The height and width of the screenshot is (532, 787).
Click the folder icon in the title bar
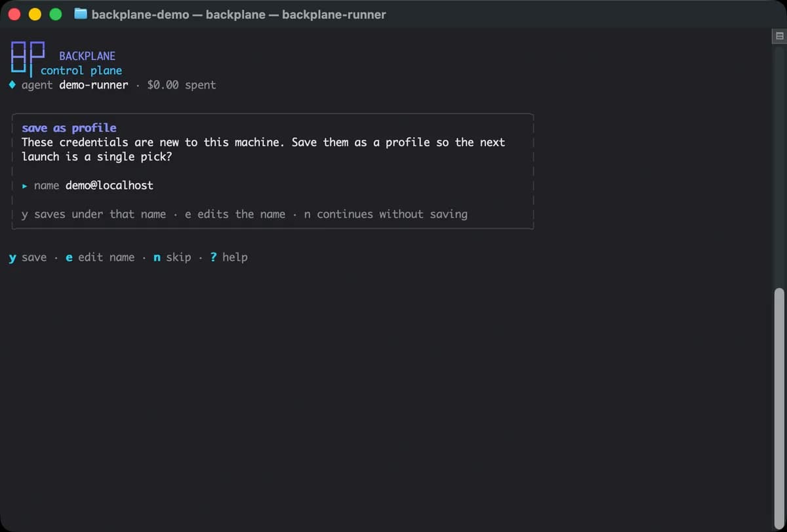click(x=81, y=14)
